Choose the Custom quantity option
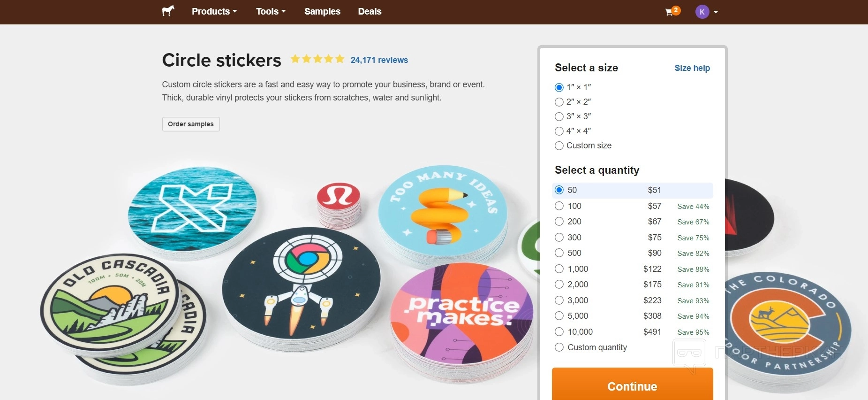868x400 pixels. pyautogui.click(x=559, y=347)
